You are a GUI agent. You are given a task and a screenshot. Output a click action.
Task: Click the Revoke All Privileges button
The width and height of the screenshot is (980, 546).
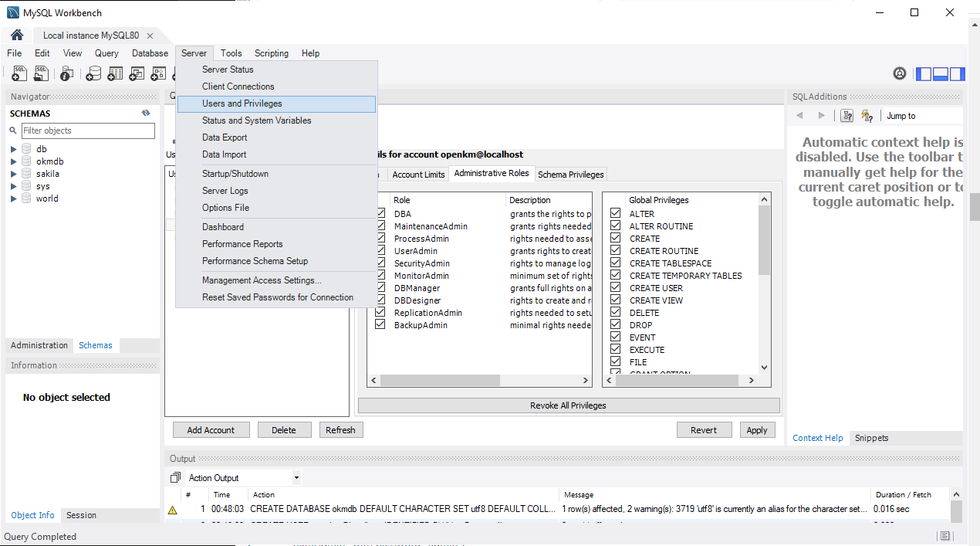(568, 405)
